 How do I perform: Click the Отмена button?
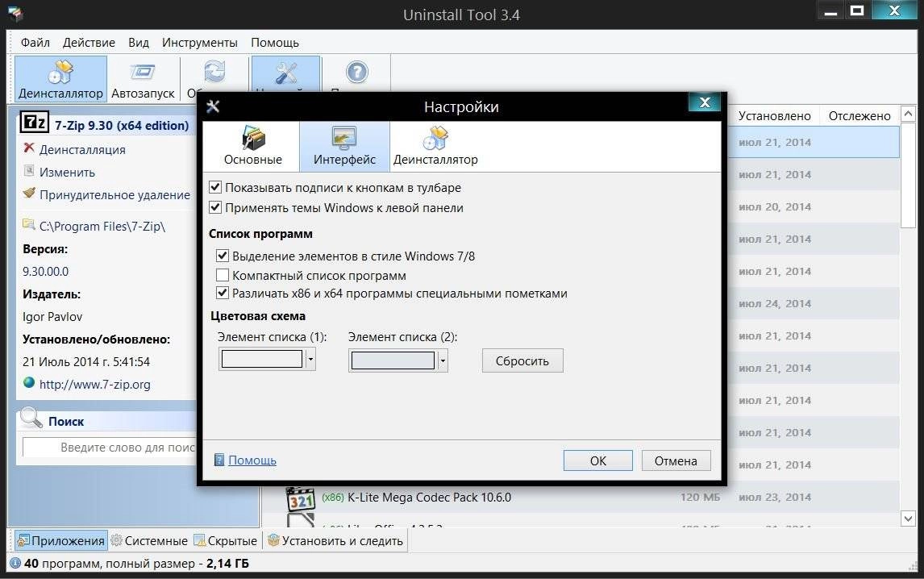pyautogui.click(x=676, y=461)
